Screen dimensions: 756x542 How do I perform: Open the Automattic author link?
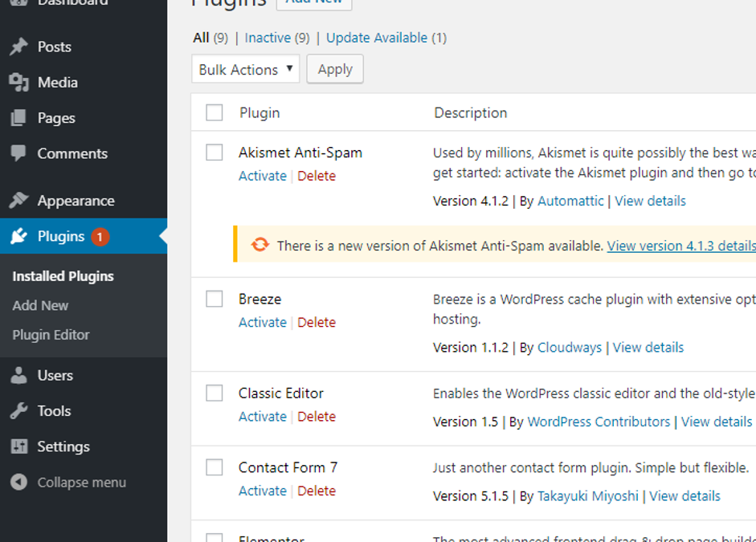click(x=570, y=201)
